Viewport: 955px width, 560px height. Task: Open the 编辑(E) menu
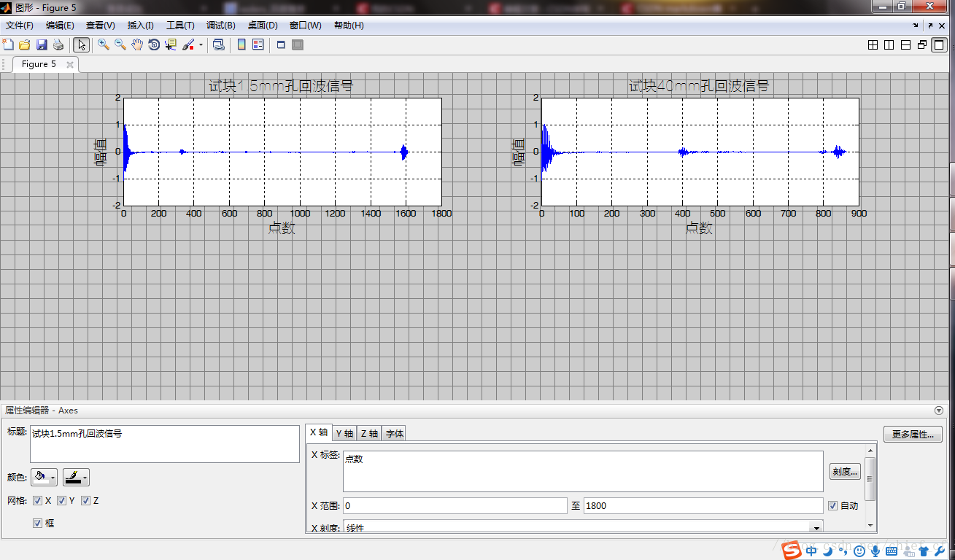[x=60, y=26]
